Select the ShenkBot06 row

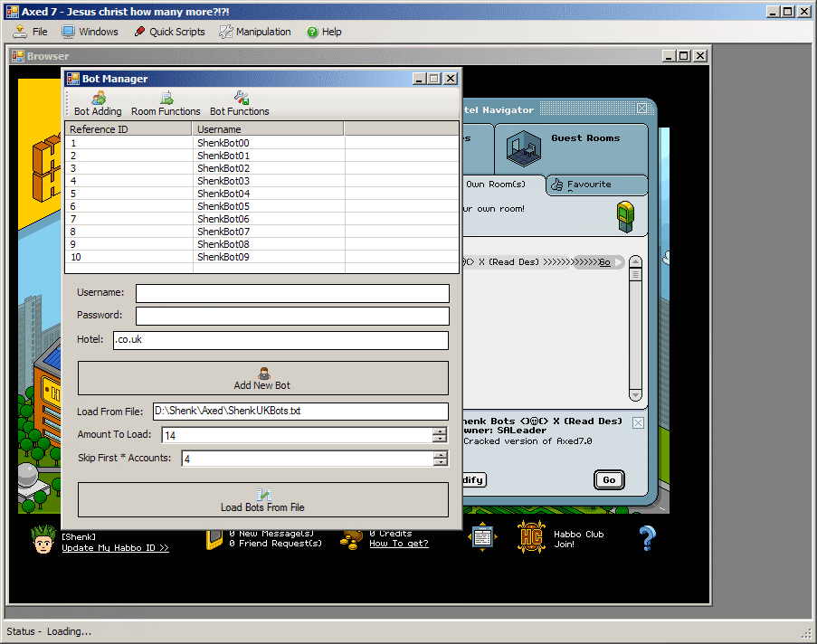coord(262,219)
